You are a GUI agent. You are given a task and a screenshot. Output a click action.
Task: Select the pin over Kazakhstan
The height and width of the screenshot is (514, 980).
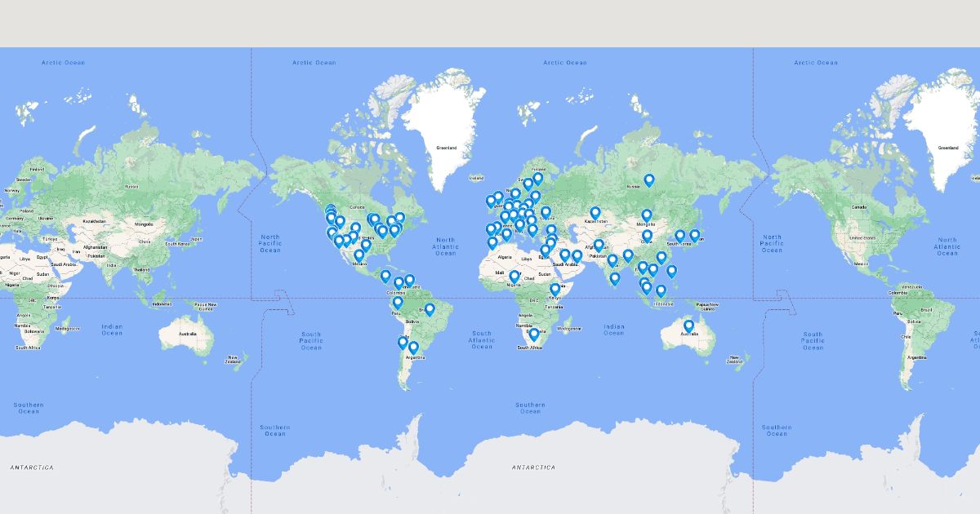(595, 213)
